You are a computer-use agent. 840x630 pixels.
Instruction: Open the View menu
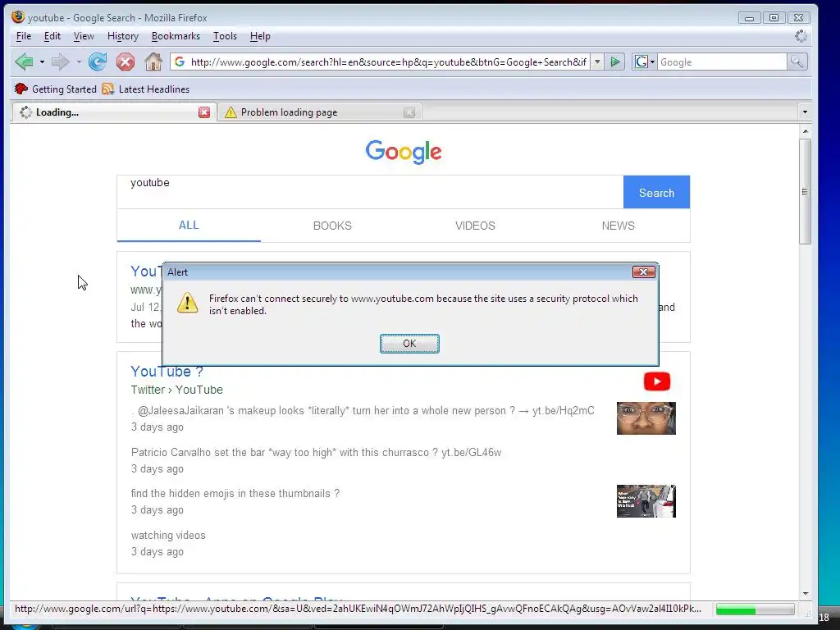click(x=84, y=36)
